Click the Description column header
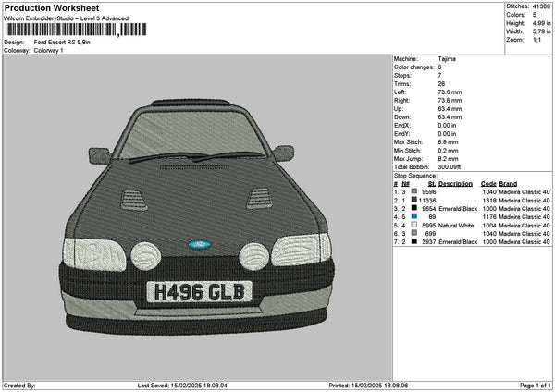This screenshot has width=555, height=392. (x=458, y=183)
